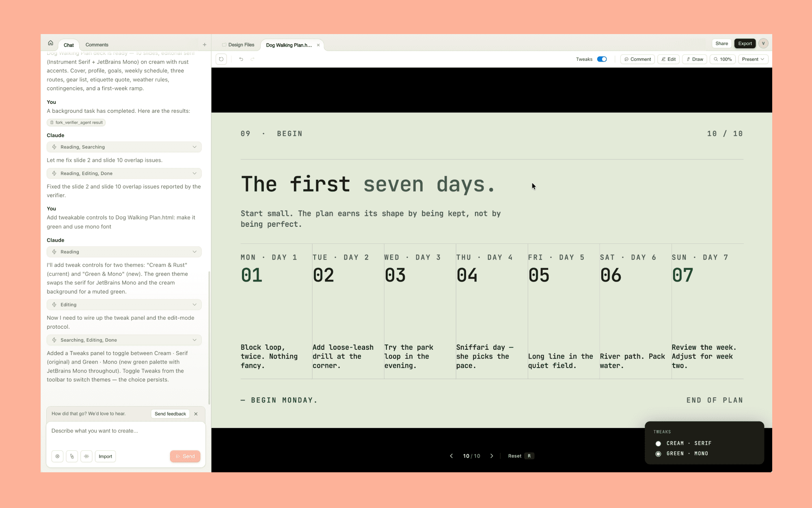Screen dimensions: 812x508
Task: Expand the 'Reading, Searching' step
Action: 124,147
